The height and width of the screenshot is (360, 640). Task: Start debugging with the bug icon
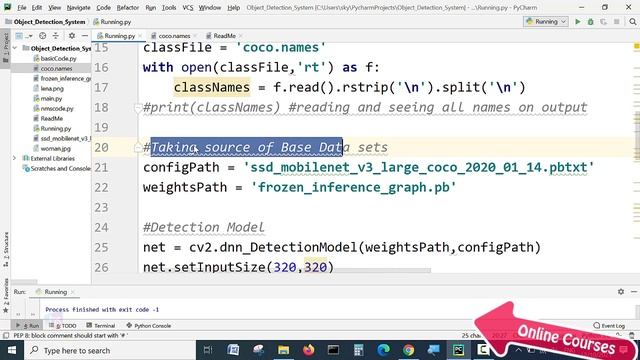point(591,22)
